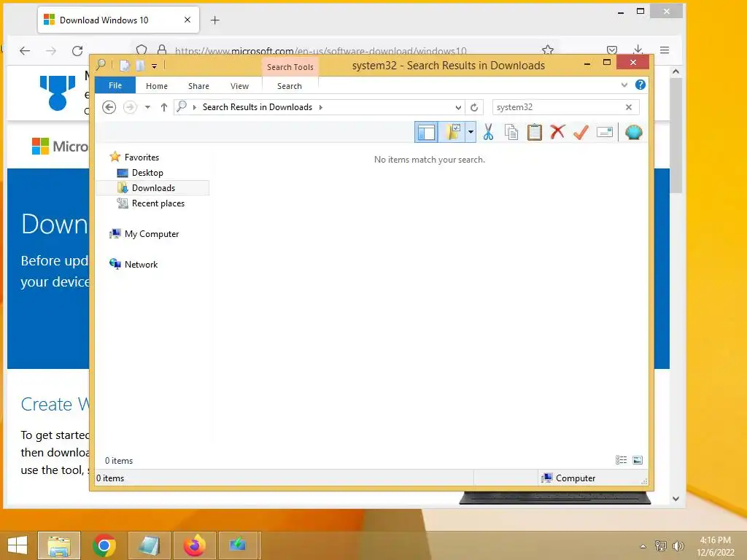The height and width of the screenshot is (560, 747).
Task: Click the Explorer back arrow button
Action: tap(109, 107)
